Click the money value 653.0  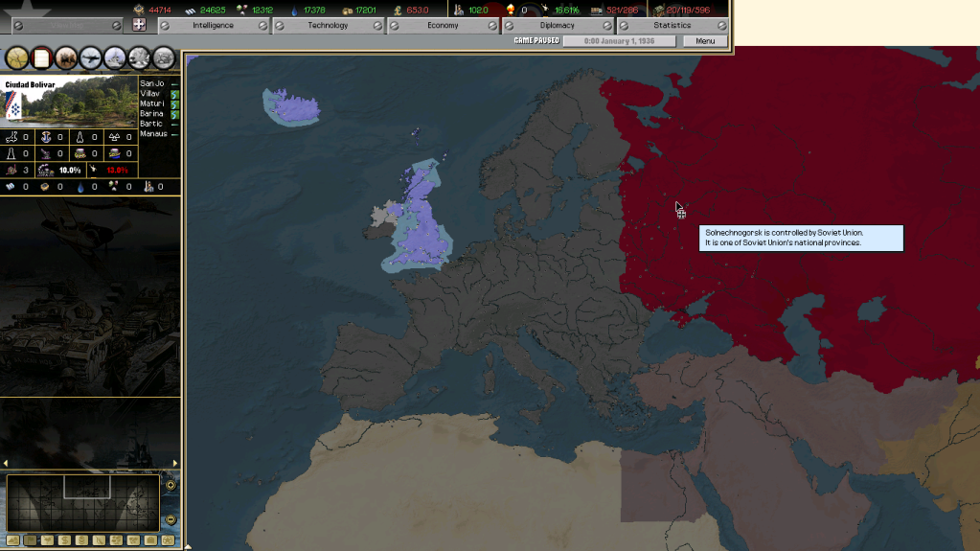[418, 10]
